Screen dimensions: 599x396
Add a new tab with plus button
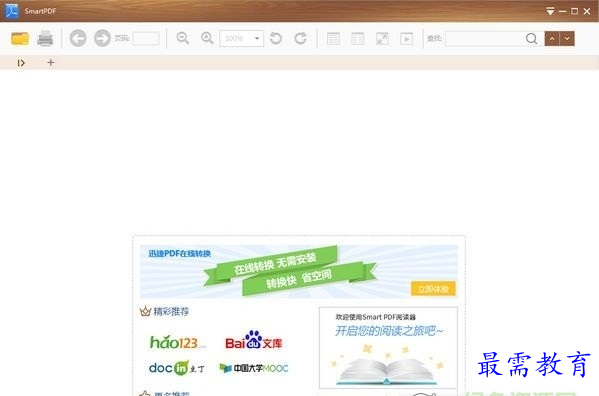coord(50,62)
